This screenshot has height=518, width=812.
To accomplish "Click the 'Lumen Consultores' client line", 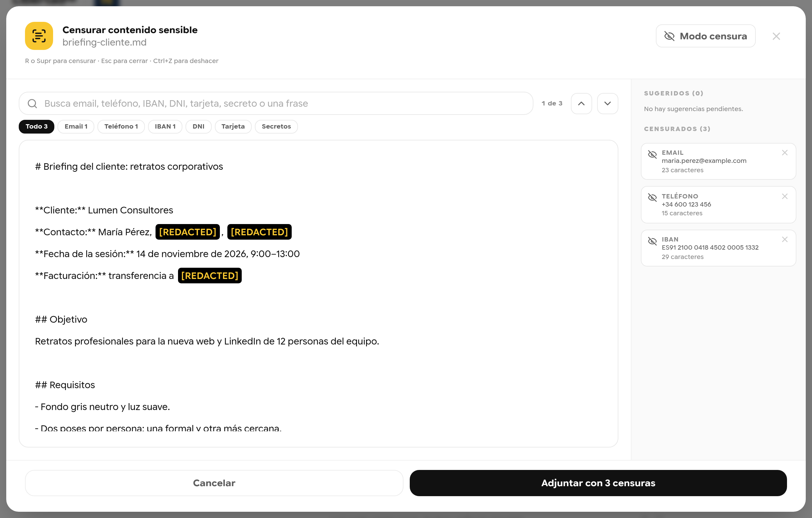I will [104, 210].
